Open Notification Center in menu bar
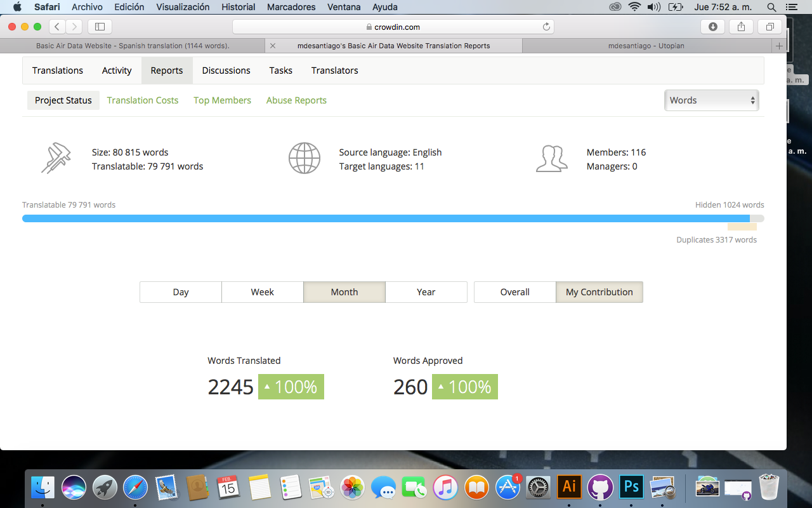812x508 pixels. point(792,8)
